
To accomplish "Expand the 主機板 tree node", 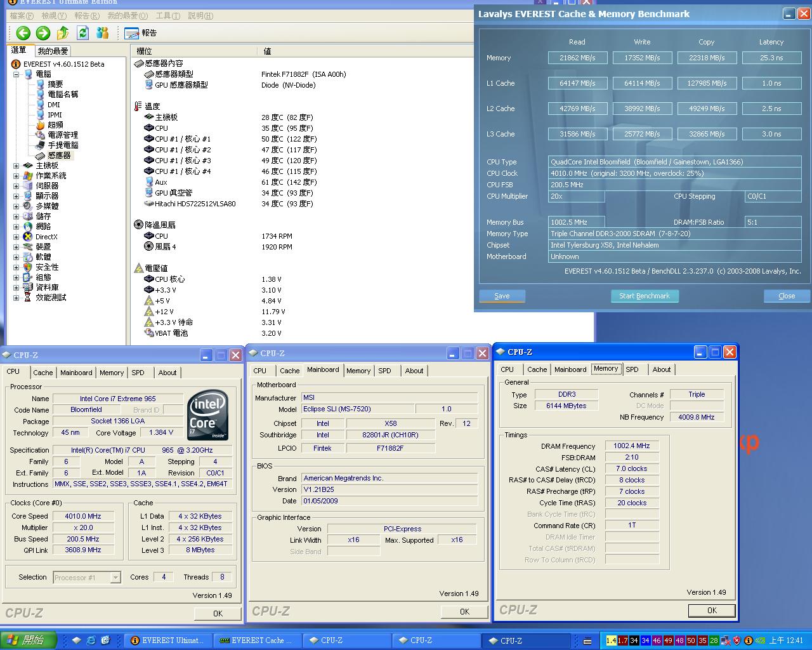I will (16, 166).
